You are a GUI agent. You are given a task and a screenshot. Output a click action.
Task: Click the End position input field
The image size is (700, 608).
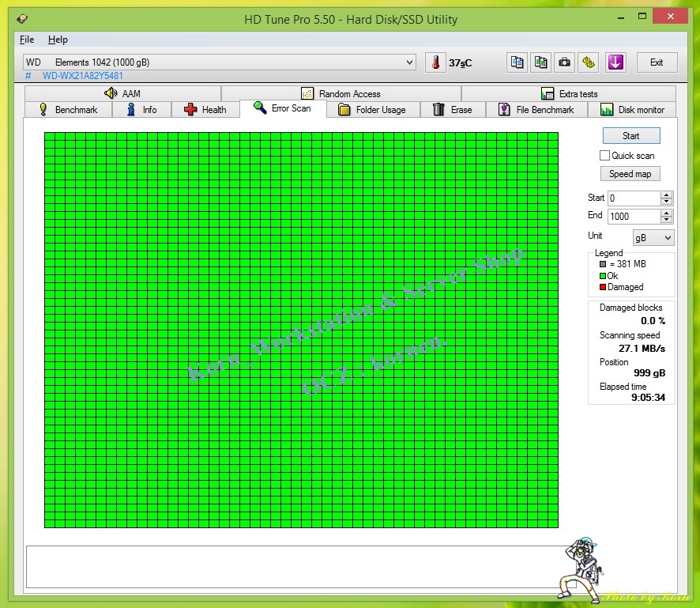[634, 216]
